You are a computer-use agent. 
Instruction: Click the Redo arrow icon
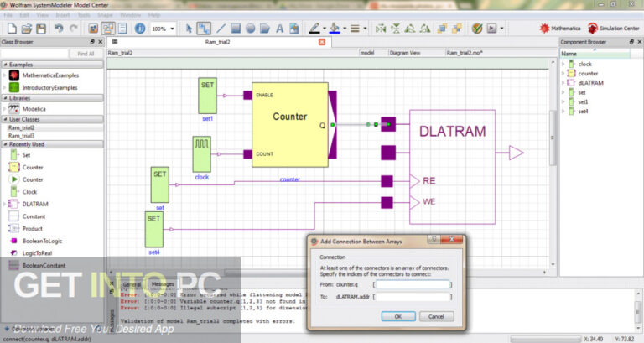pos(74,29)
